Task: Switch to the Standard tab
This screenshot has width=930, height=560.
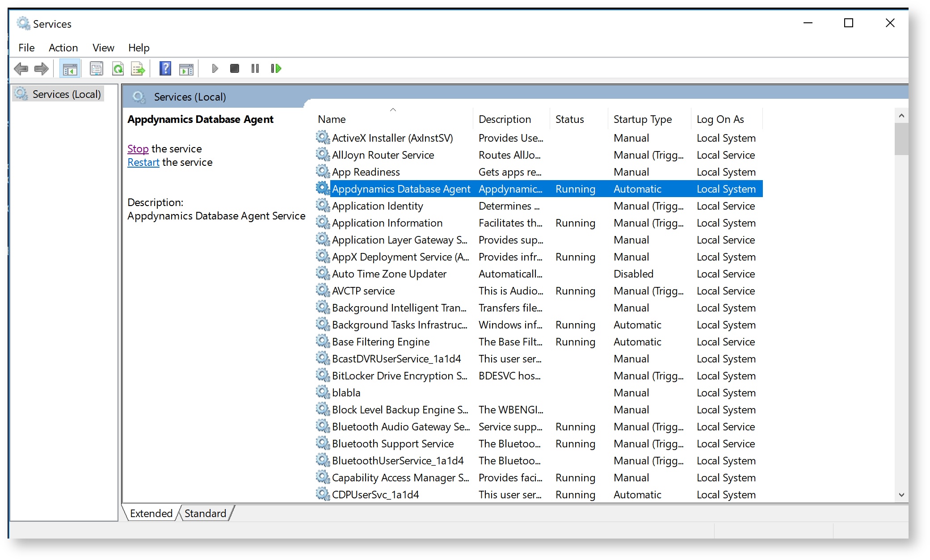Action: (x=205, y=513)
